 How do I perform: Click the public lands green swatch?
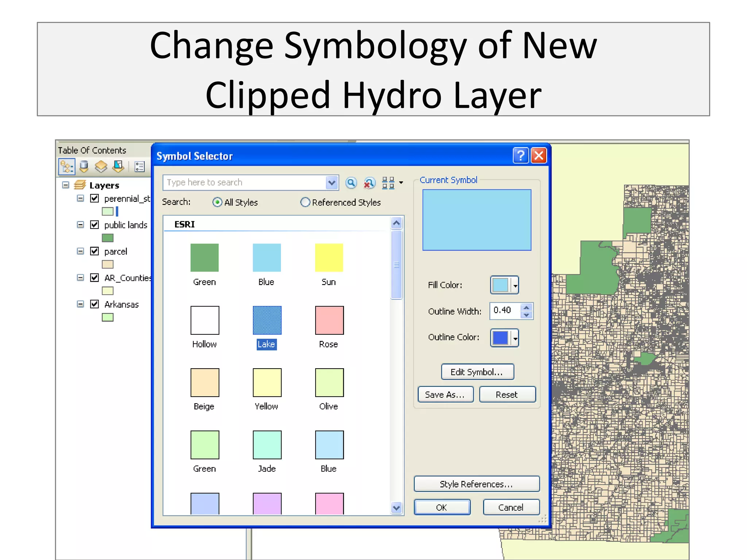108,238
